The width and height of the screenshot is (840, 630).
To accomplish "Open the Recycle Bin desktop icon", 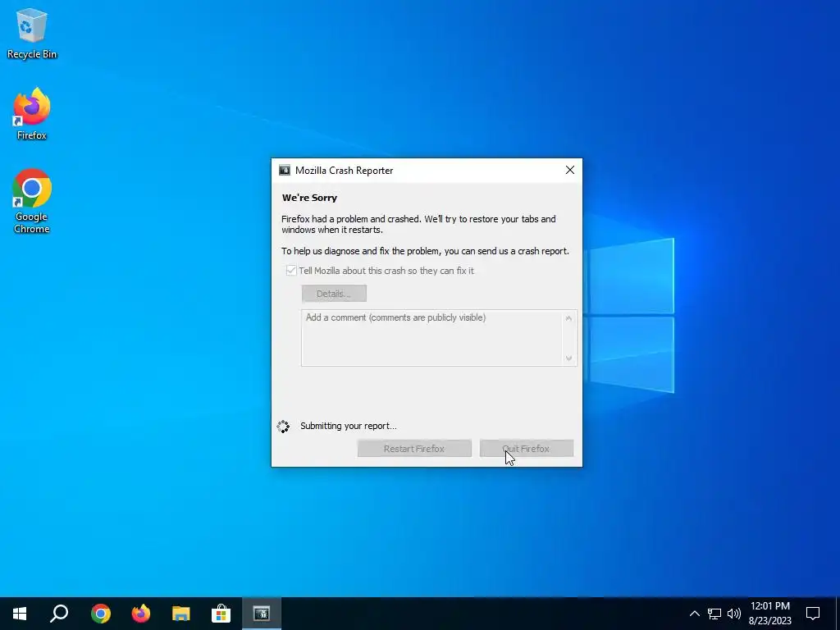I will tap(32, 33).
